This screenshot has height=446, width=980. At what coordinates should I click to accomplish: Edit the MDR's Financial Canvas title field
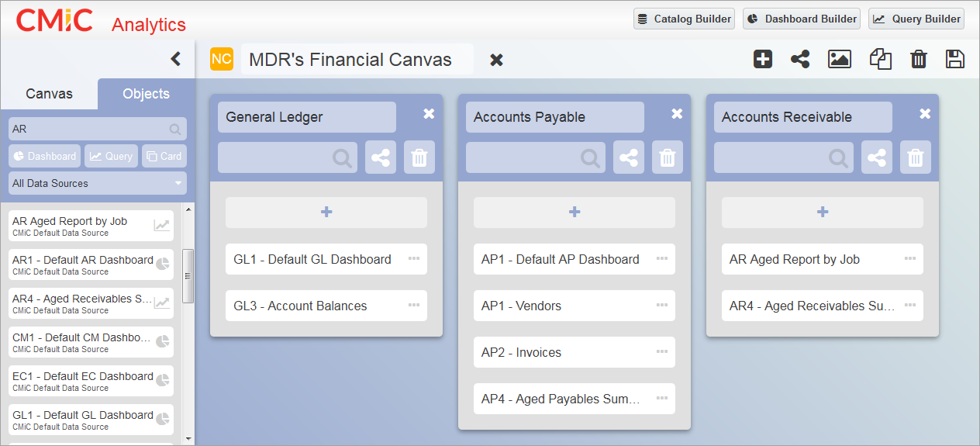point(357,60)
